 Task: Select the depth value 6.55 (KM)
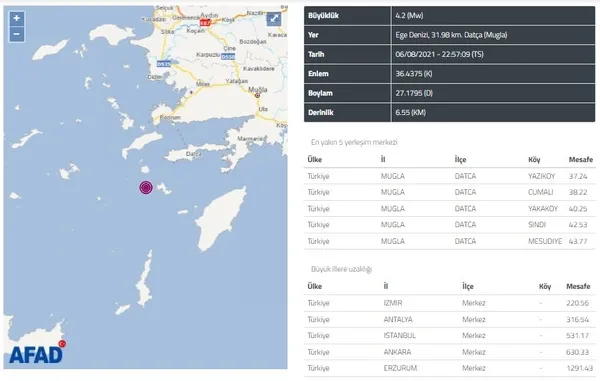(411, 112)
